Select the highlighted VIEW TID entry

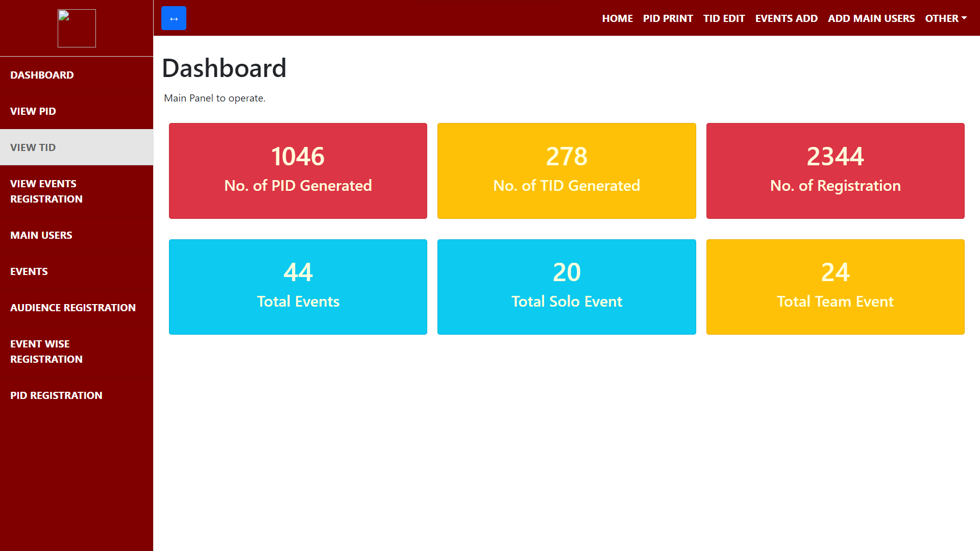click(33, 147)
